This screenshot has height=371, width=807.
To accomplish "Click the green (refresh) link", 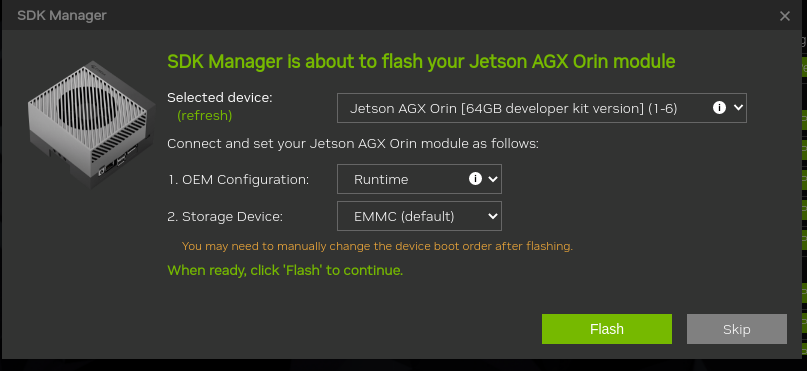I will click(x=204, y=116).
